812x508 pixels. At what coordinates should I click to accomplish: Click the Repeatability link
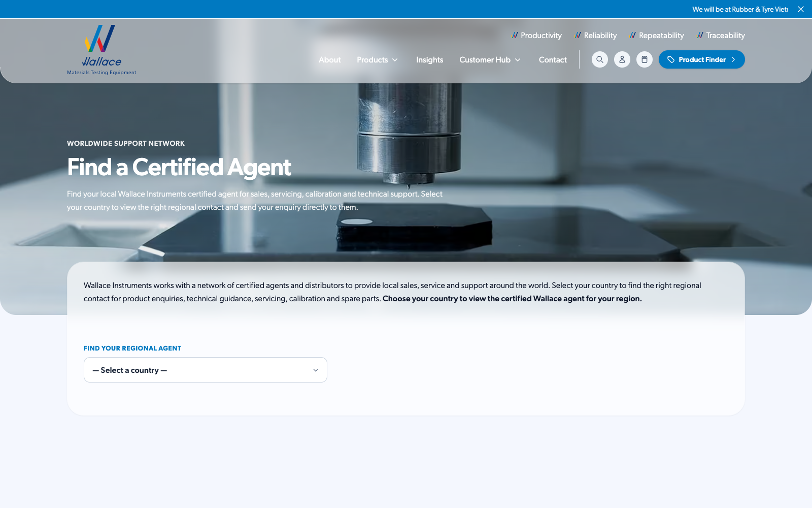click(x=657, y=36)
